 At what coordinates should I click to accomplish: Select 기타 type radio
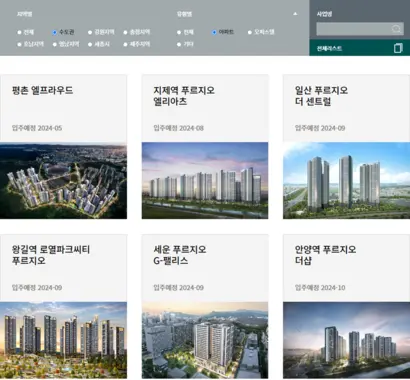coord(179,44)
